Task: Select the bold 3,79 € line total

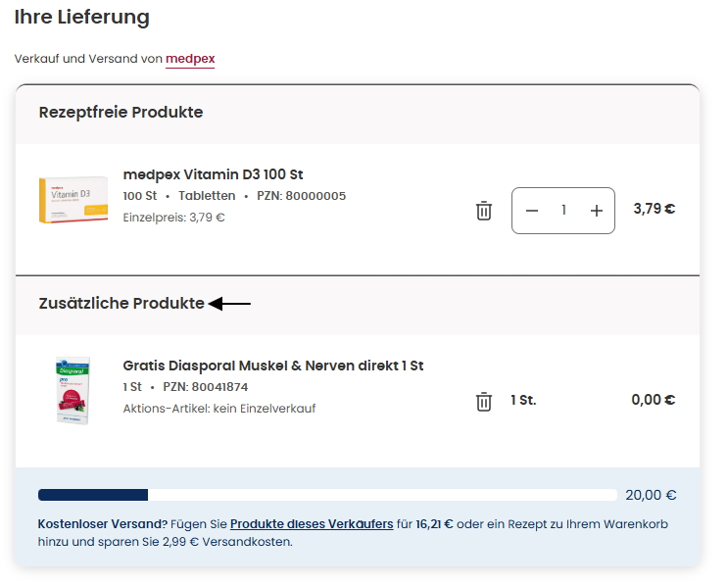Action: coord(655,209)
